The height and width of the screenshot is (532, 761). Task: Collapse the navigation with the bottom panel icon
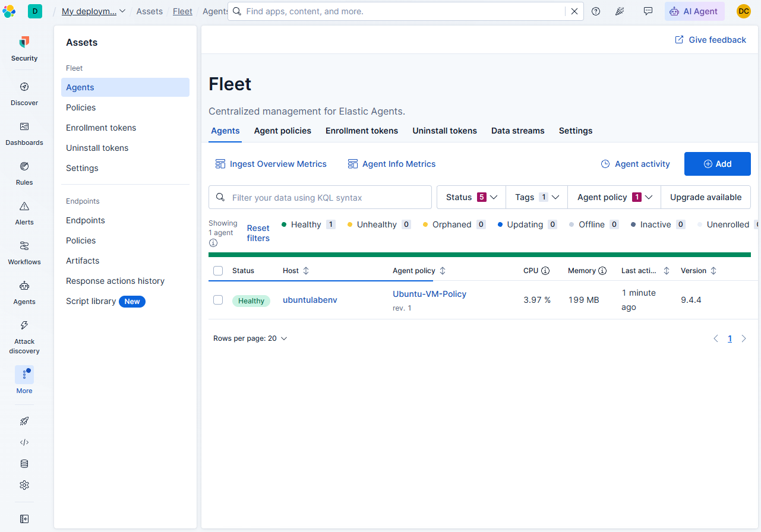24,519
